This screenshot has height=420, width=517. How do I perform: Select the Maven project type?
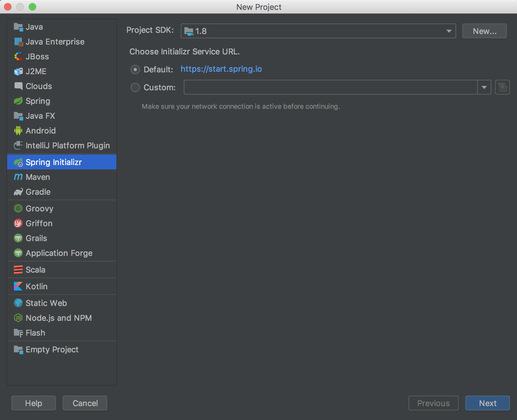[x=38, y=177]
